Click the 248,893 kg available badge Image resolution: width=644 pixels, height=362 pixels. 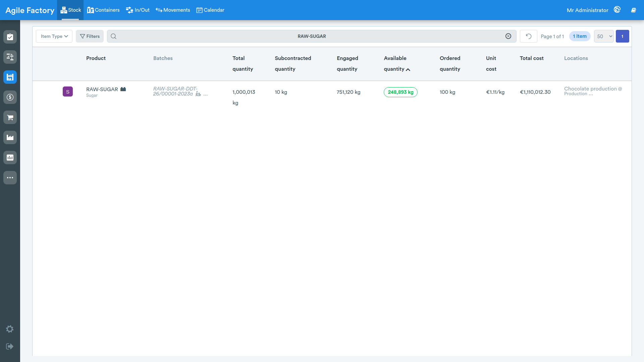click(400, 92)
